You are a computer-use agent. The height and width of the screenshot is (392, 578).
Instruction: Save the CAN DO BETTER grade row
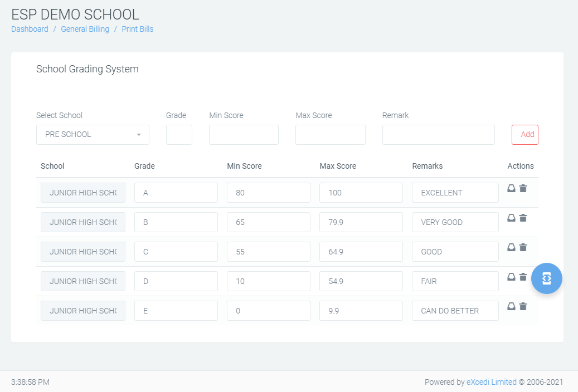click(511, 306)
